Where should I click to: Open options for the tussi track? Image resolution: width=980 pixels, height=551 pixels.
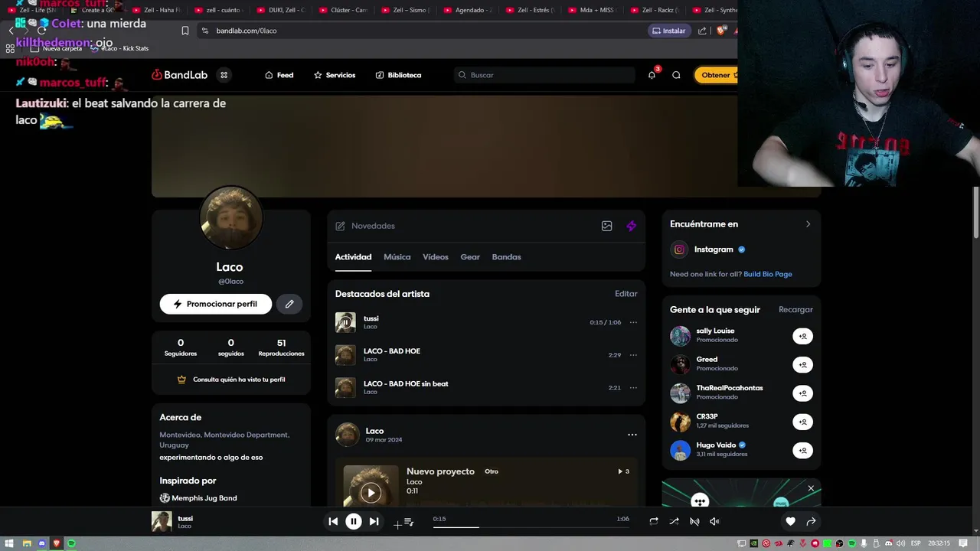pyautogui.click(x=633, y=322)
